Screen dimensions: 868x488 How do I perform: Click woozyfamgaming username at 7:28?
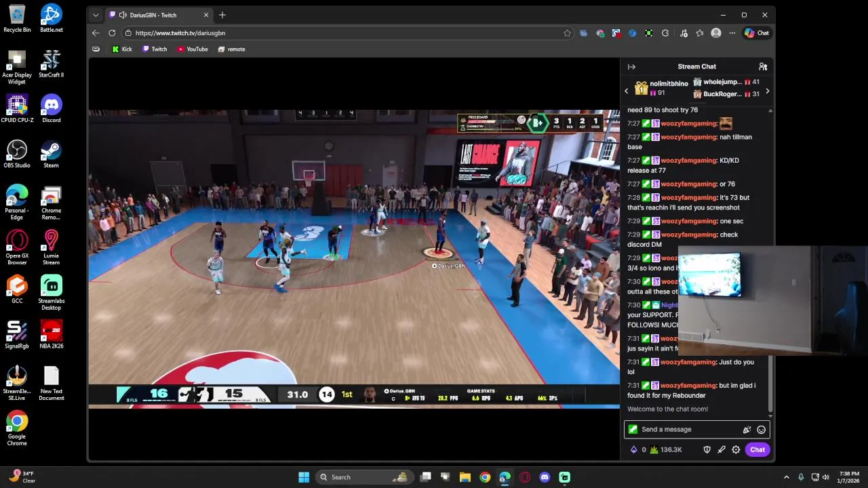[688, 197]
